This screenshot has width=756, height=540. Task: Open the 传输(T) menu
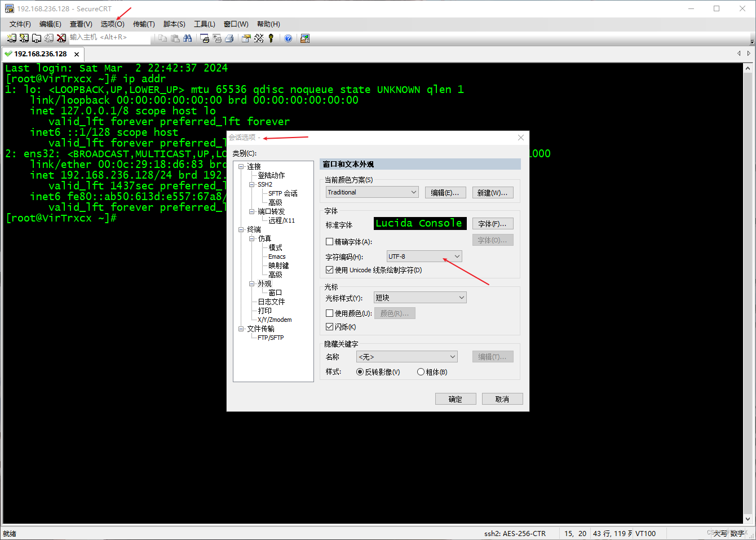144,24
